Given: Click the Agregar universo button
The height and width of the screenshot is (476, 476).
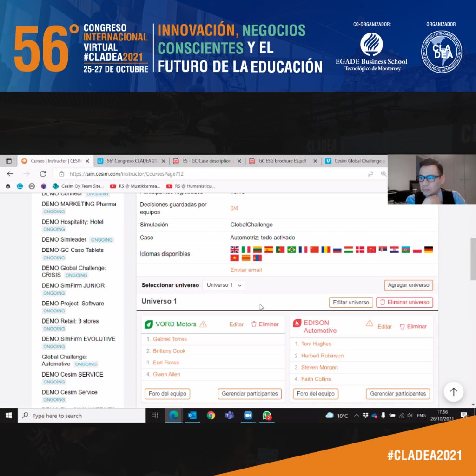Looking at the screenshot, I should 408,285.
